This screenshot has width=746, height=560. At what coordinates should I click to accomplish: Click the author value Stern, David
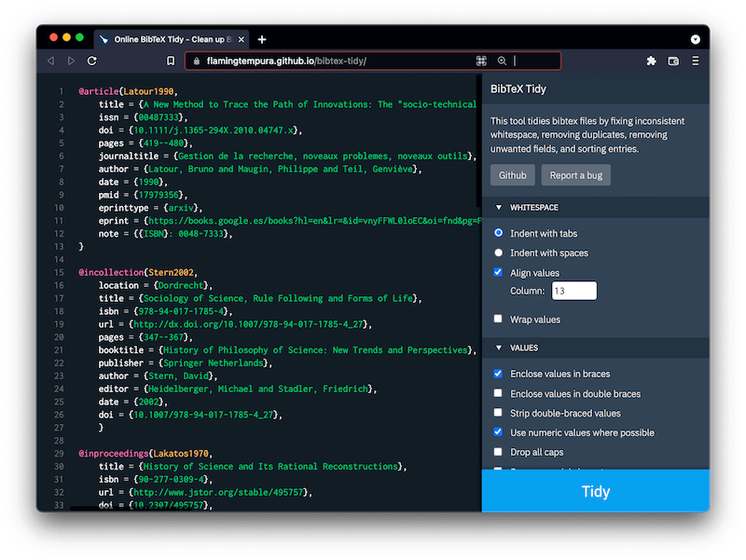[178, 376]
